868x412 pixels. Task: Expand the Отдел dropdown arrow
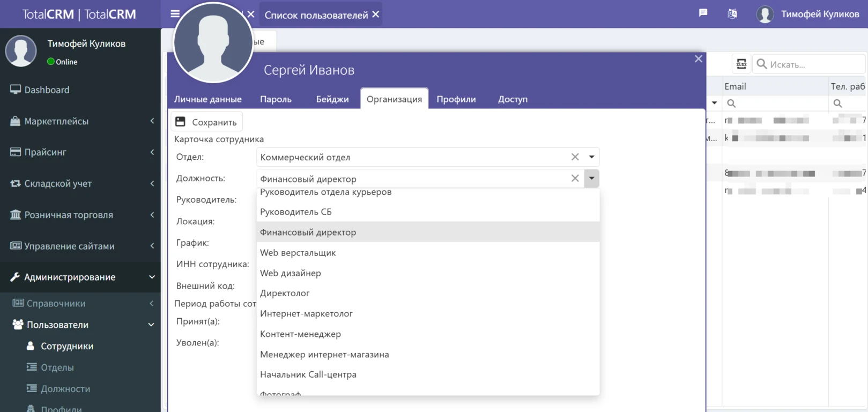pos(591,157)
